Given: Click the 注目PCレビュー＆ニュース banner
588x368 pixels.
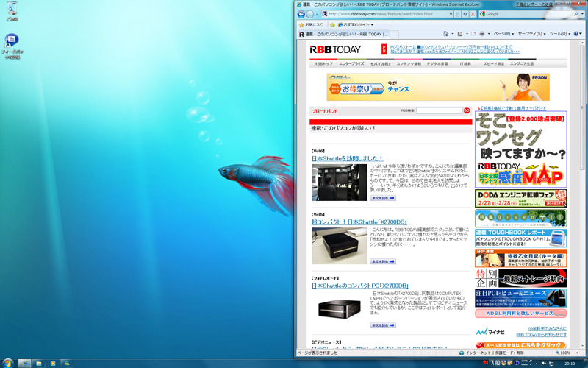Looking at the screenshot, I should tap(520, 298).
